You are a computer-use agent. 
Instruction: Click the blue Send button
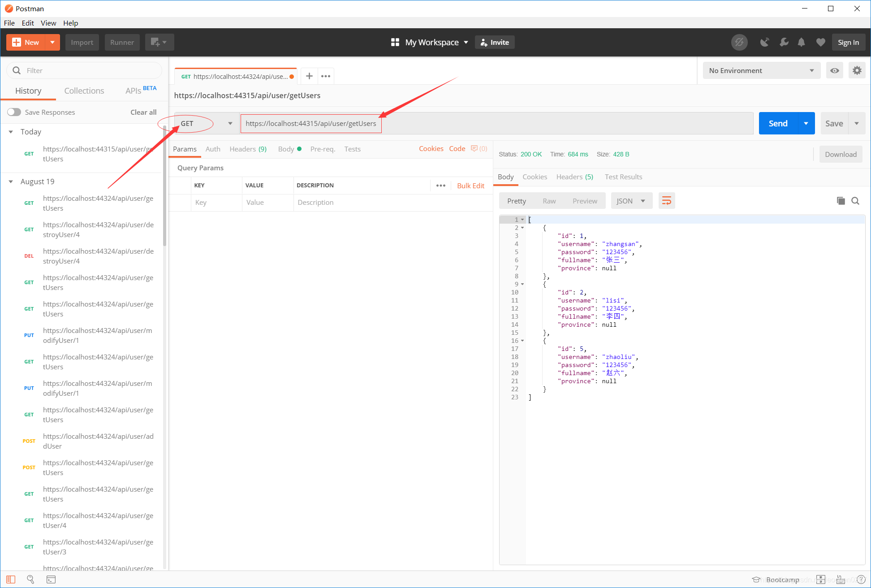tap(778, 123)
